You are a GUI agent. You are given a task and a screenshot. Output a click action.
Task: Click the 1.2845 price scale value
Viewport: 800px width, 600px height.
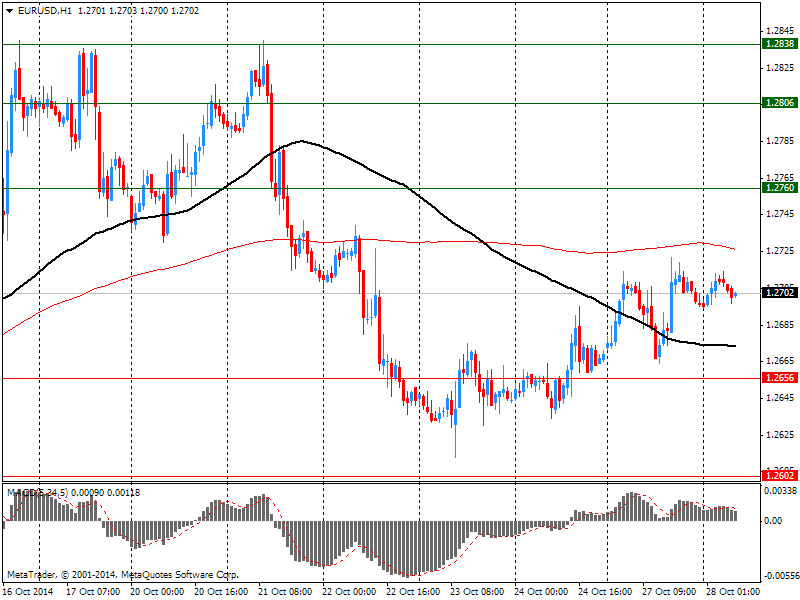[x=780, y=31]
